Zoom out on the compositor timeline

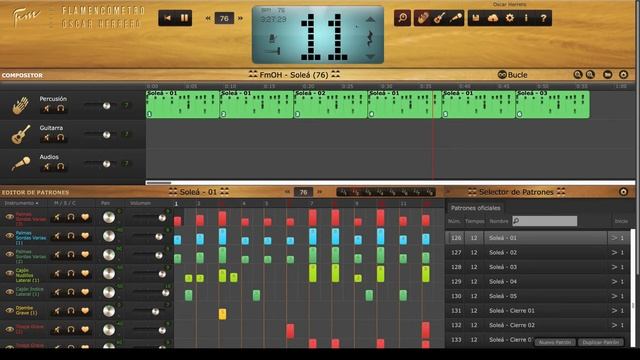[x=590, y=74]
